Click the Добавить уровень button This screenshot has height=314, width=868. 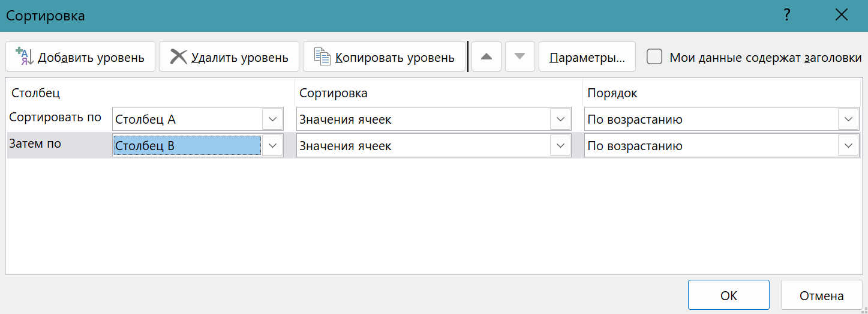point(80,57)
